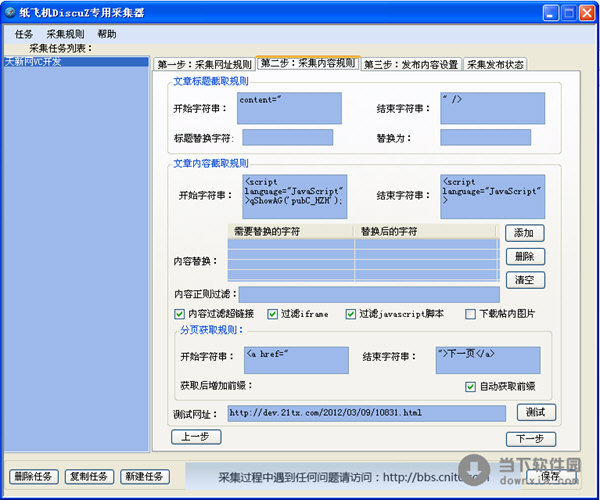Image resolution: width=600 pixels, height=500 pixels.
Task: Minimize the window
Action: click(551, 13)
